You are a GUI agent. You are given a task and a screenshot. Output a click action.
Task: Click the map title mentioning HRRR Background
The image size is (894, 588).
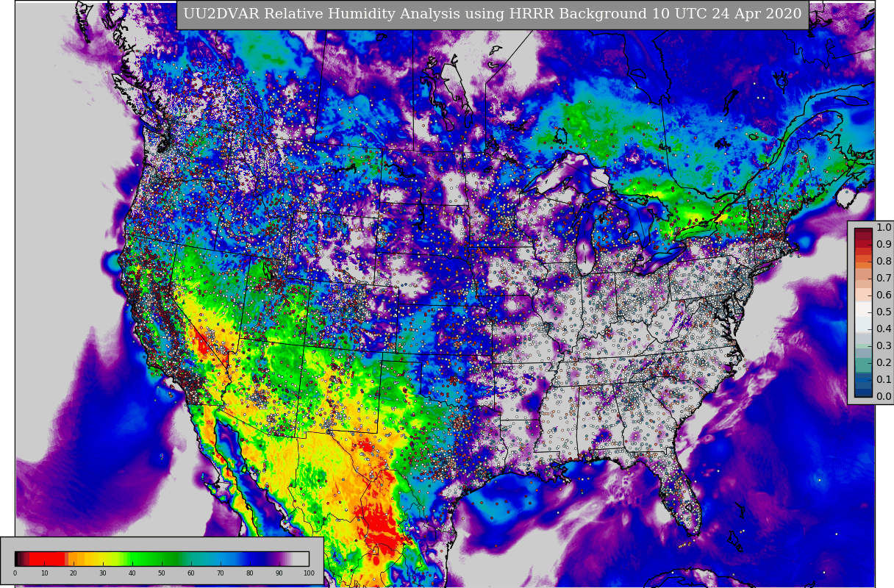tap(493, 14)
